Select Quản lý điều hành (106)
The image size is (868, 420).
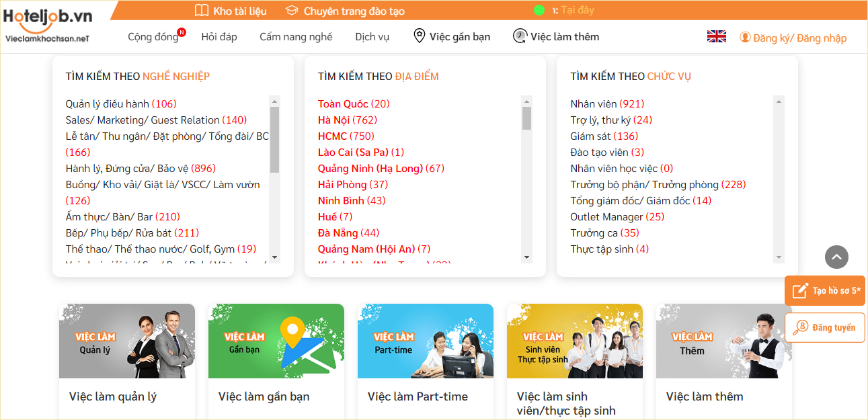pyautogui.click(x=121, y=103)
